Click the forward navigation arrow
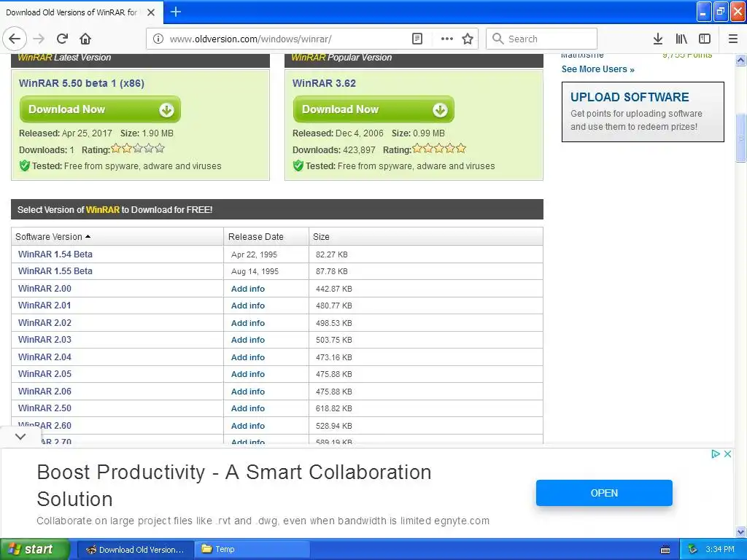 click(39, 39)
